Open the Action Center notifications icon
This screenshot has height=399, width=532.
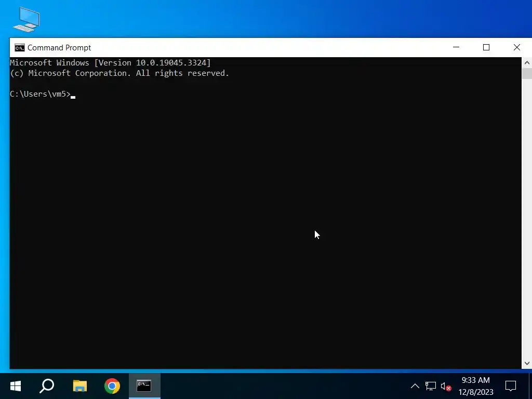[511, 386]
